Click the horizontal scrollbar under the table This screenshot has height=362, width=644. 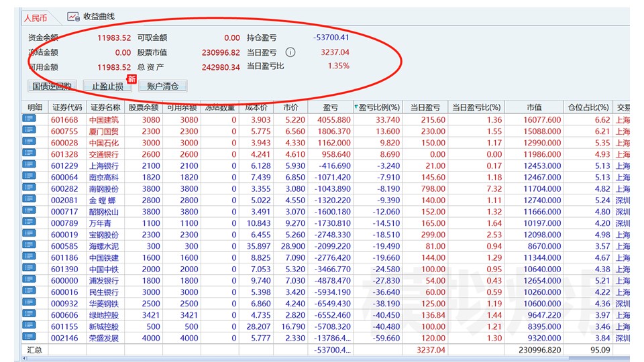coord(326,358)
